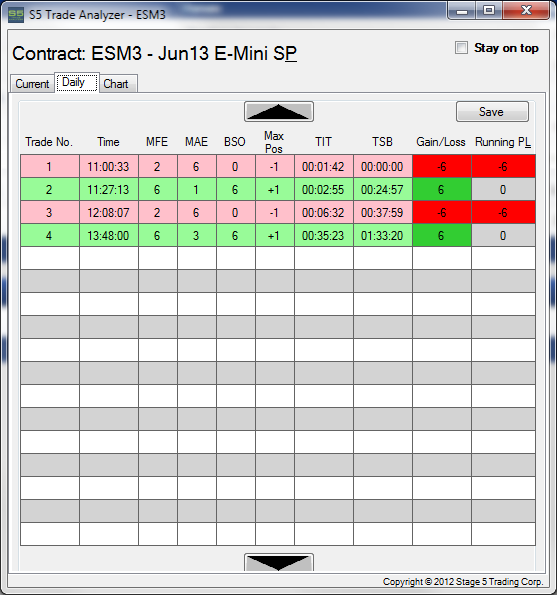Click trade number 2 cell
The height and width of the screenshot is (595, 557).
(50, 189)
